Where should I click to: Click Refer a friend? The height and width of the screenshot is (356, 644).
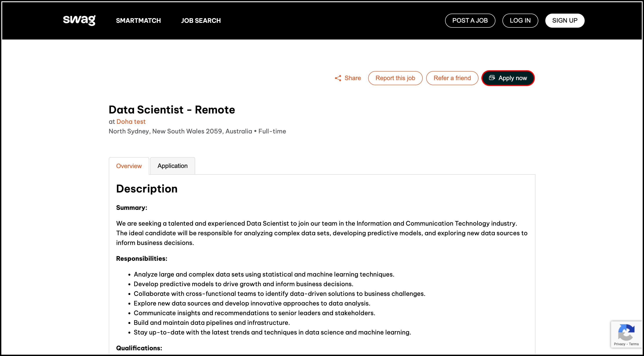(452, 78)
